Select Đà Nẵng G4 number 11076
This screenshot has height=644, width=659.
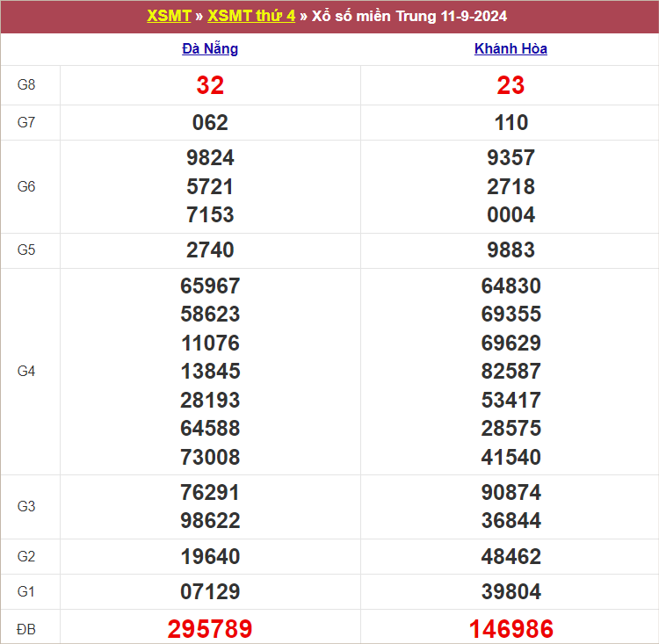[210, 343]
